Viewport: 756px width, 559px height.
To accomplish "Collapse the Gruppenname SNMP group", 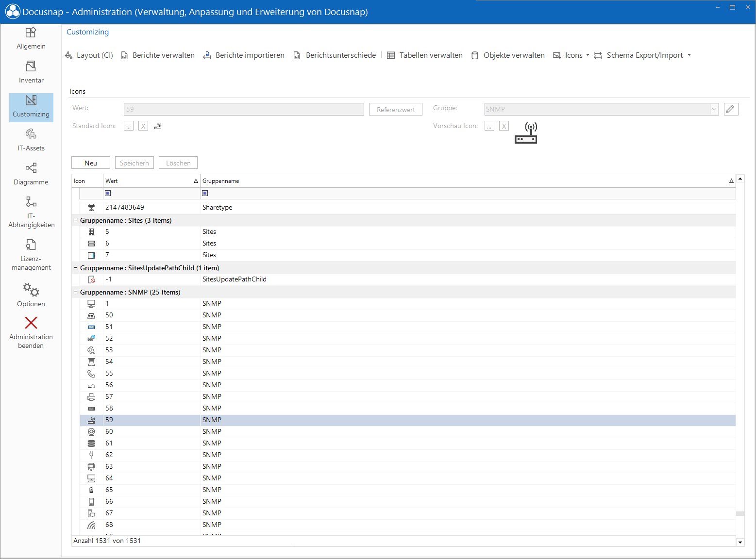I will (76, 292).
